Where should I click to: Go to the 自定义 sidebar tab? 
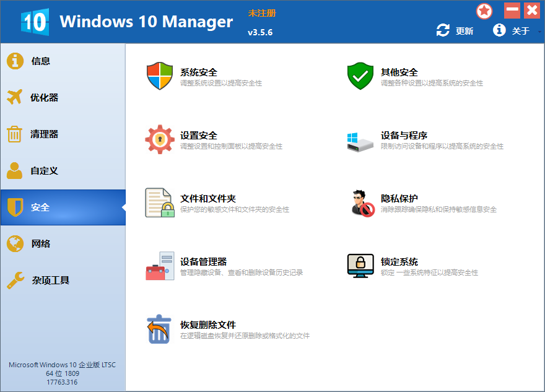pos(44,171)
